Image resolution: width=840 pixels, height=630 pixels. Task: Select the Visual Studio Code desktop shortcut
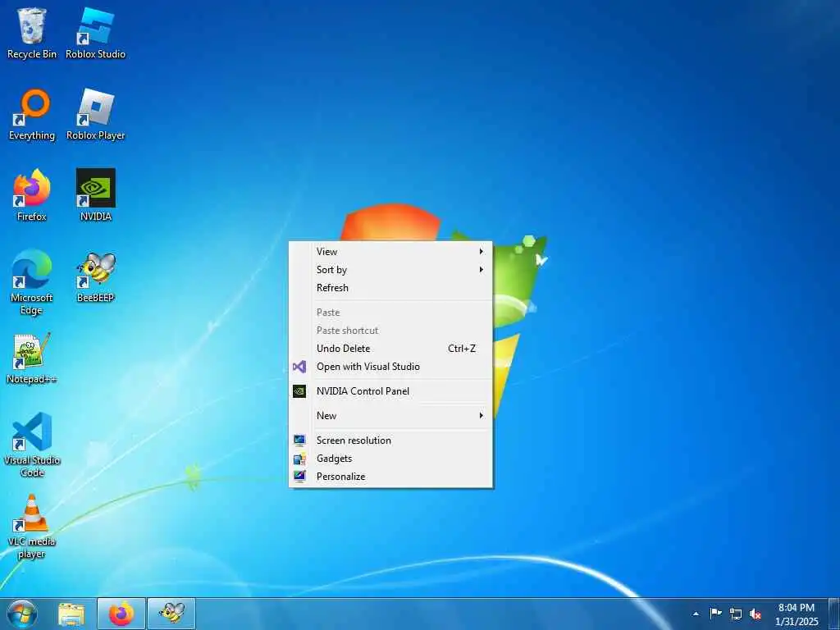point(32,445)
